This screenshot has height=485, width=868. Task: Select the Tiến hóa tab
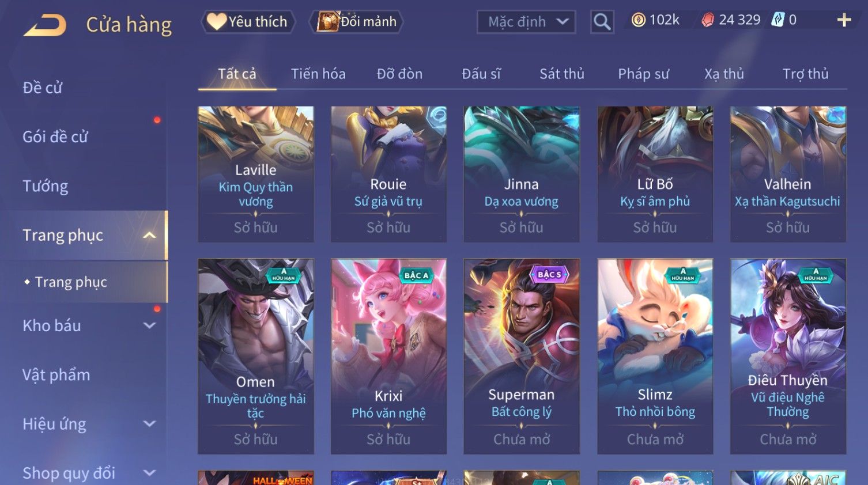318,74
